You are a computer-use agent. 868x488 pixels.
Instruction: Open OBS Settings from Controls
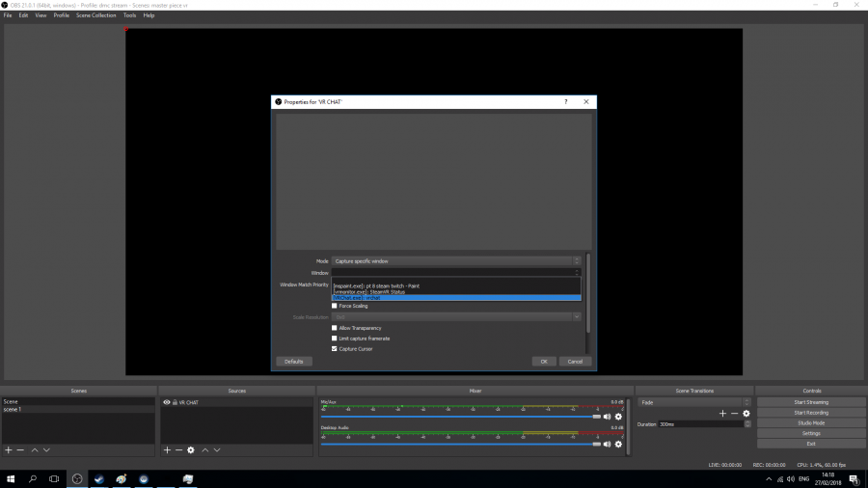[811, 433]
